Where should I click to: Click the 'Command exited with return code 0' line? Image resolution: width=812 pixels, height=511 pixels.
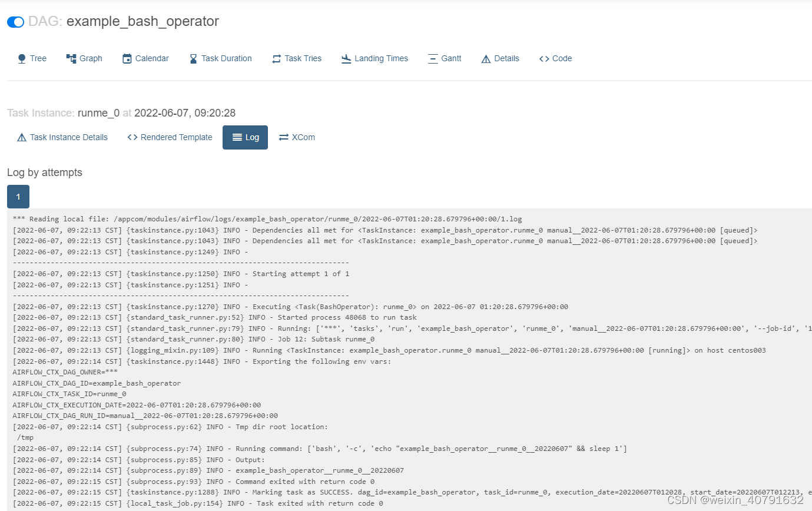point(193,482)
